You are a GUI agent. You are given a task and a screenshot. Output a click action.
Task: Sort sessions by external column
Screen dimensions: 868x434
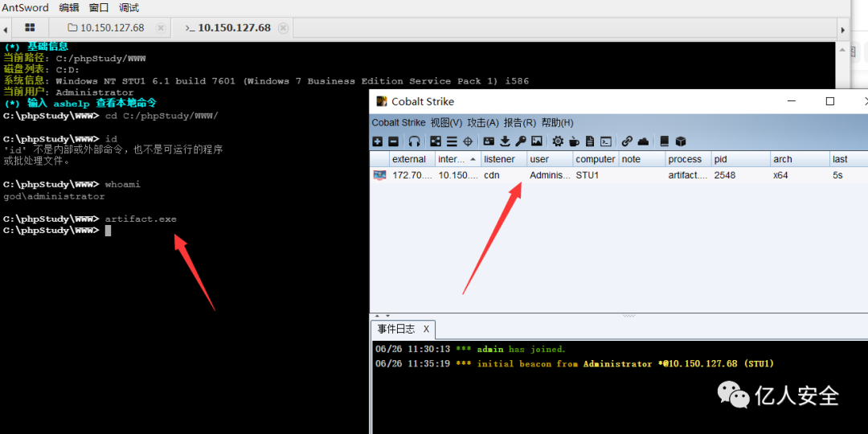click(411, 159)
